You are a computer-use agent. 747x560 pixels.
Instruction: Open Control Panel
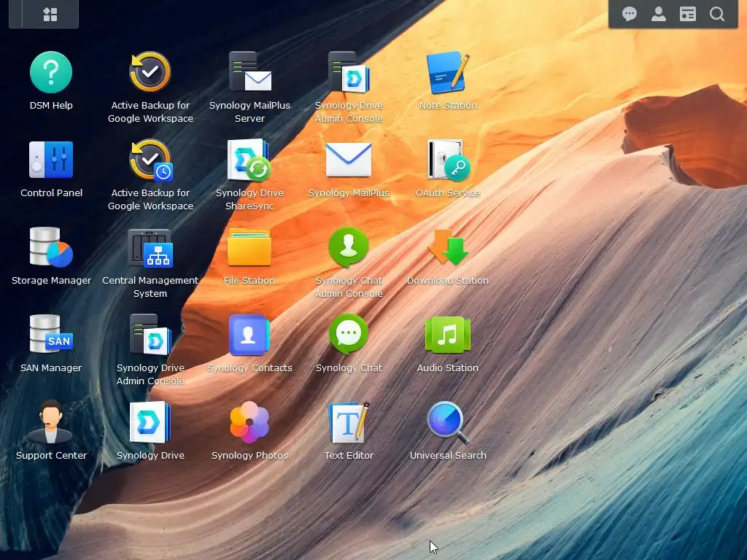tap(51, 160)
